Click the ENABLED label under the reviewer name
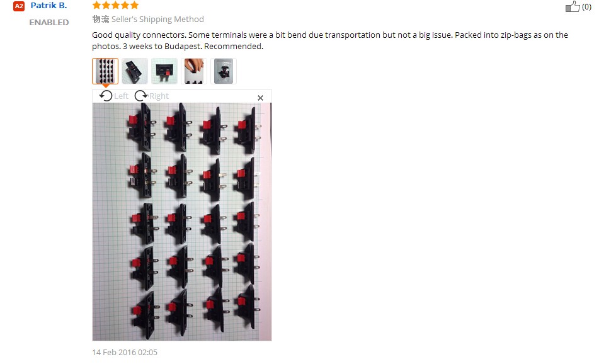This screenshot has width=599, height=364. click(x=49, y=22)
